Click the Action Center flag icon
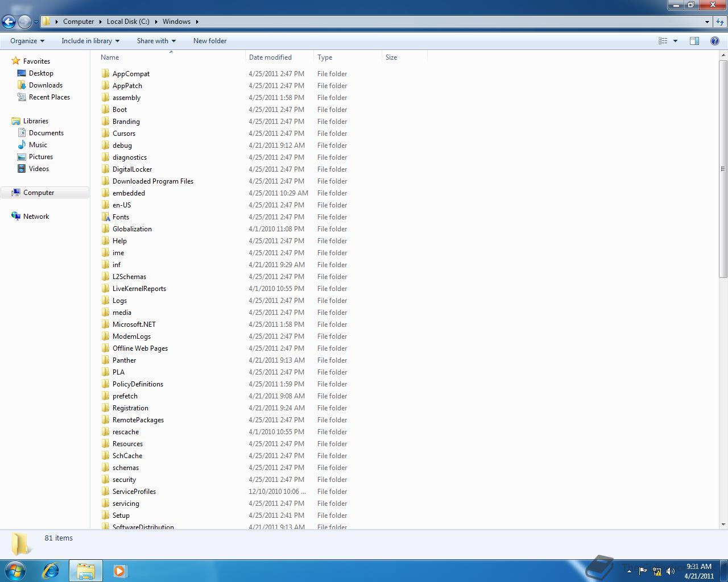The image size is (728, 582). pyautogui.click(x=643, y=571)
